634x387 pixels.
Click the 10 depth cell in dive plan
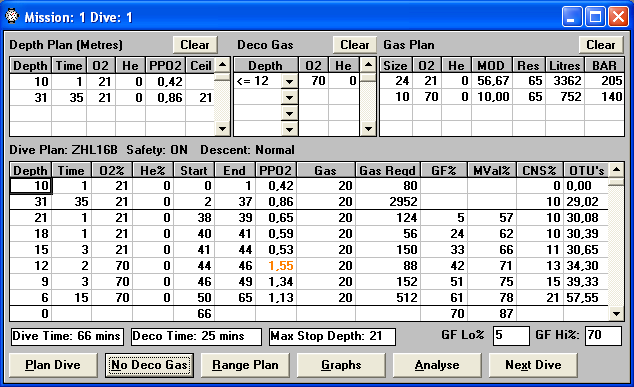pos(31,186)
